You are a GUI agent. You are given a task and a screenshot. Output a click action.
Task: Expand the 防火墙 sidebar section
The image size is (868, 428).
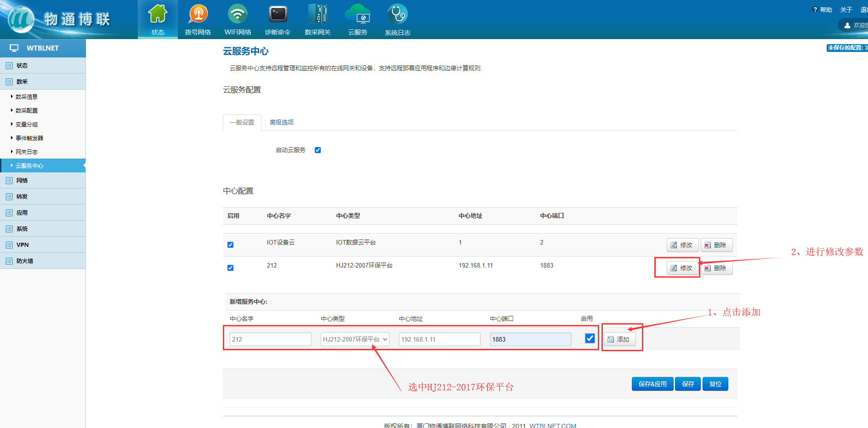coord(25,261)
